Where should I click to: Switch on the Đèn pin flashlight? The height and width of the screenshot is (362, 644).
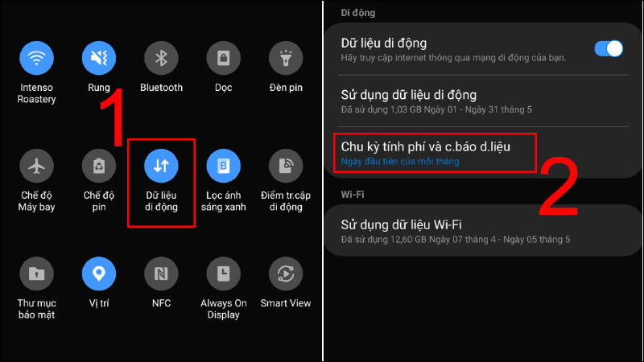click(286, 58)
